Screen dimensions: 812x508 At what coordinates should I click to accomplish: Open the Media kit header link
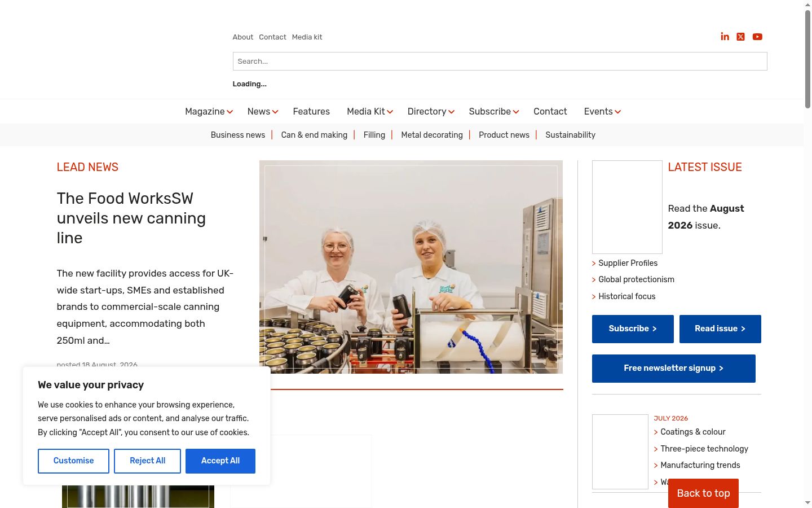pos(307,37)
